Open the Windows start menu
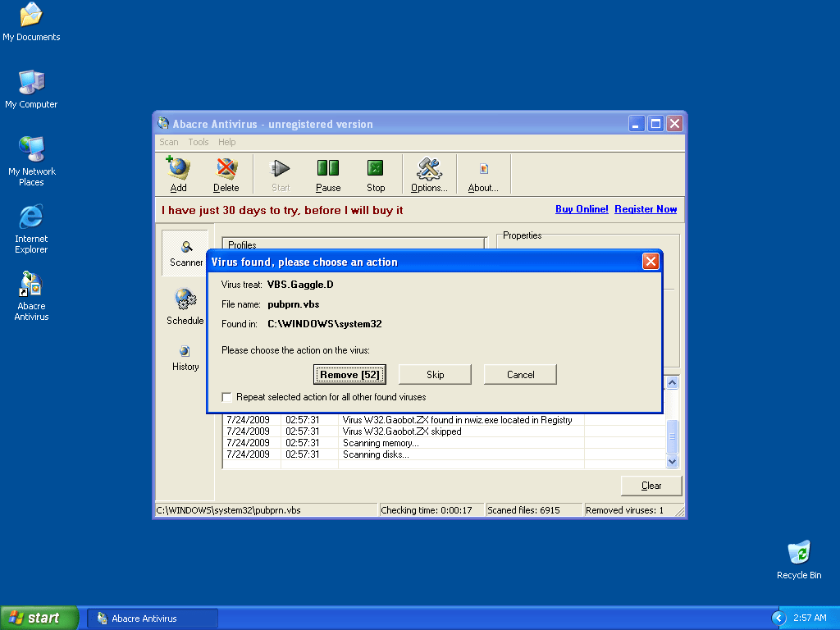Image resolution: width=840 pixels, height=630 pixels. [39, 618]
